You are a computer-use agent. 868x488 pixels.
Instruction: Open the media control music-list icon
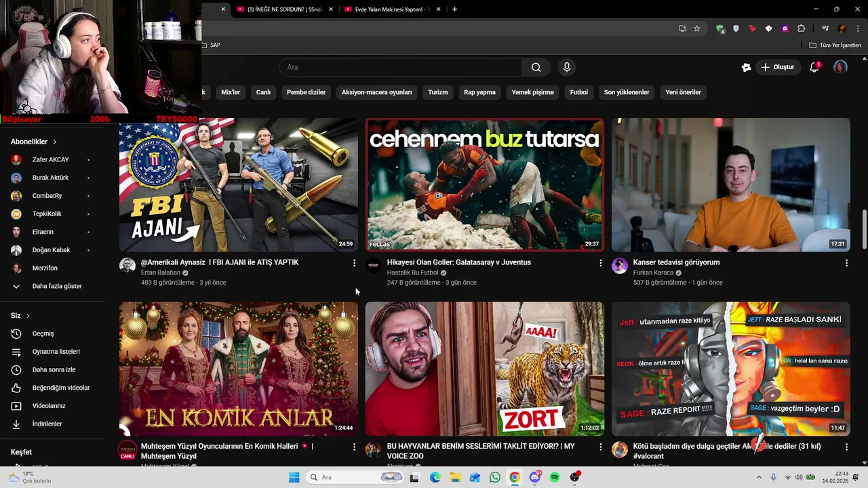[825, 28]
